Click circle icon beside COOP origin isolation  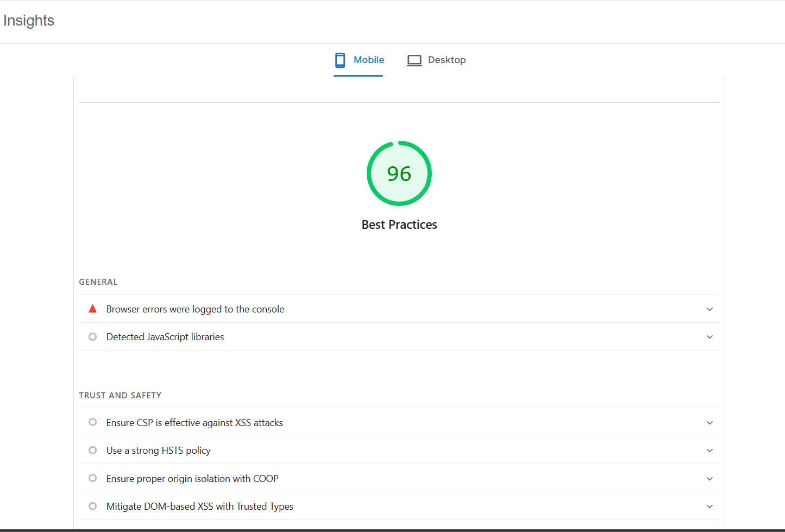(92, 478)
